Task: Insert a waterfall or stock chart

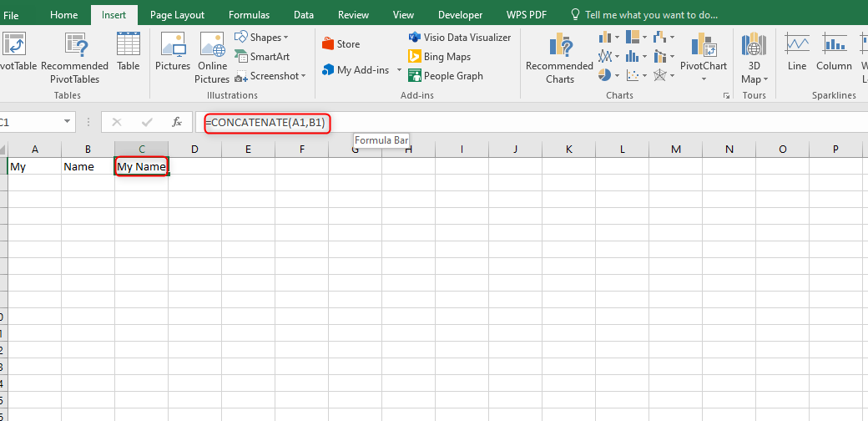Action: [x=660, y=38]
